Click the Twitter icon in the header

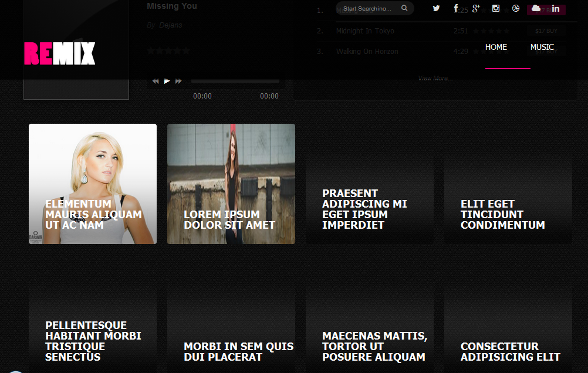click(436, 8)
